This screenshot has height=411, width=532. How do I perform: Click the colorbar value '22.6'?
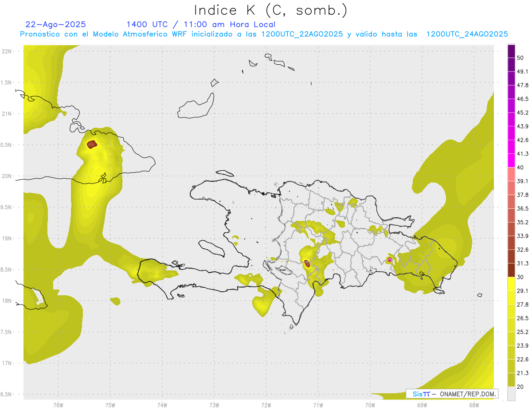(523, 360)
